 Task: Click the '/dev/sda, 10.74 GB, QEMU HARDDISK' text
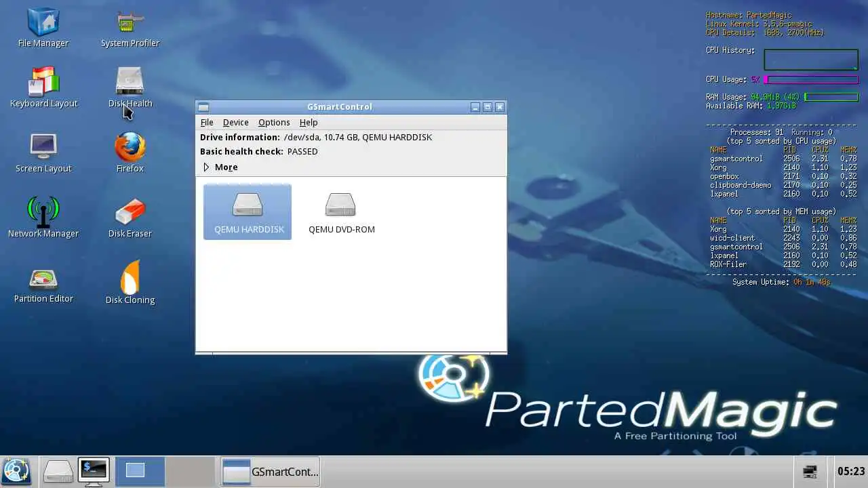coord(358,137)
